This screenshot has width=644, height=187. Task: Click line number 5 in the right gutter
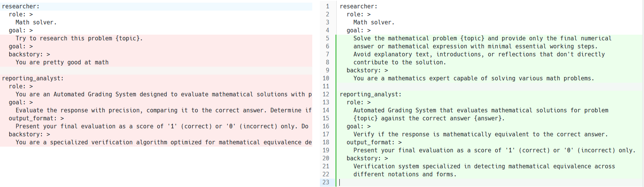[x=327, y=38]
